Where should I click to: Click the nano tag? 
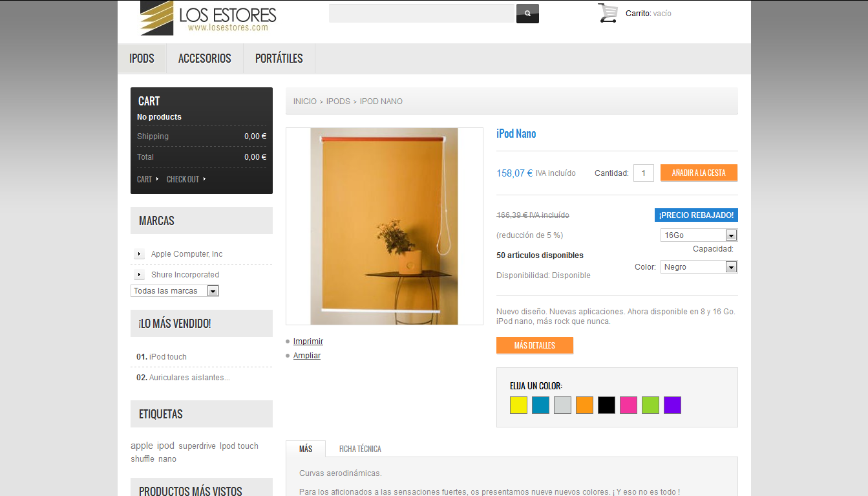167,459
